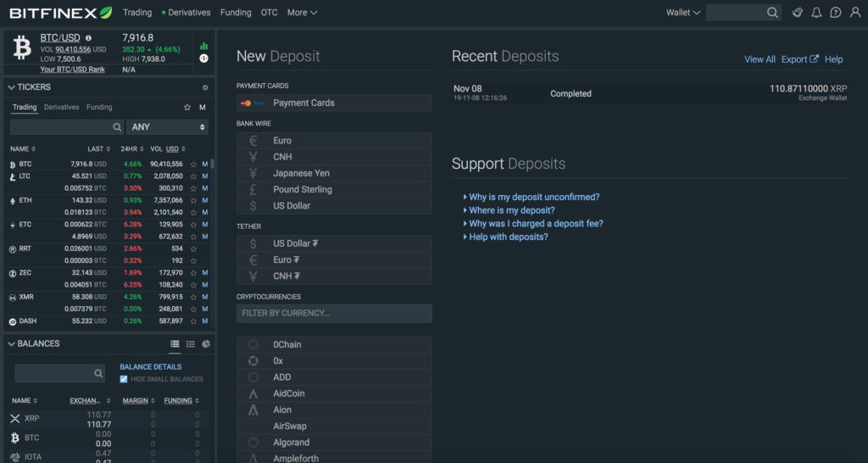Favorite the ETH 143.32 USD ticker star
Viewport: 868px width, 463px height.
click(193, 200)
